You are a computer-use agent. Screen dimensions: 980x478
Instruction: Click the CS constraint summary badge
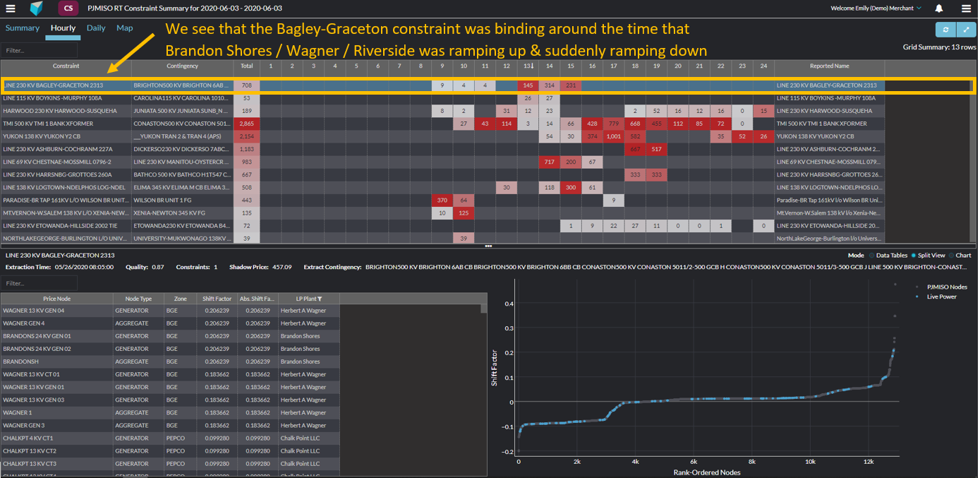[68, 8]
